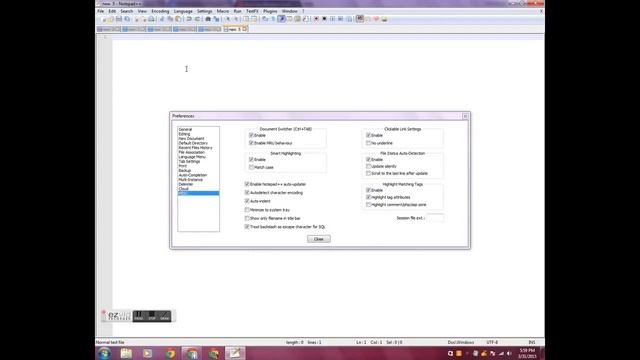Click the Notepad++ taskbar icon
Viewport: 640px width, 360px height.
point(235,353)
